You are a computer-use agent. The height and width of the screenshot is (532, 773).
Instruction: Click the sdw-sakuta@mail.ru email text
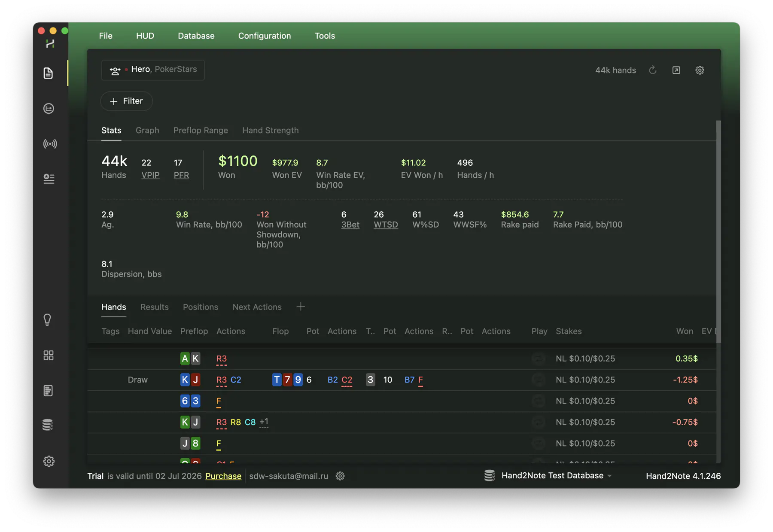coord(289,476)
